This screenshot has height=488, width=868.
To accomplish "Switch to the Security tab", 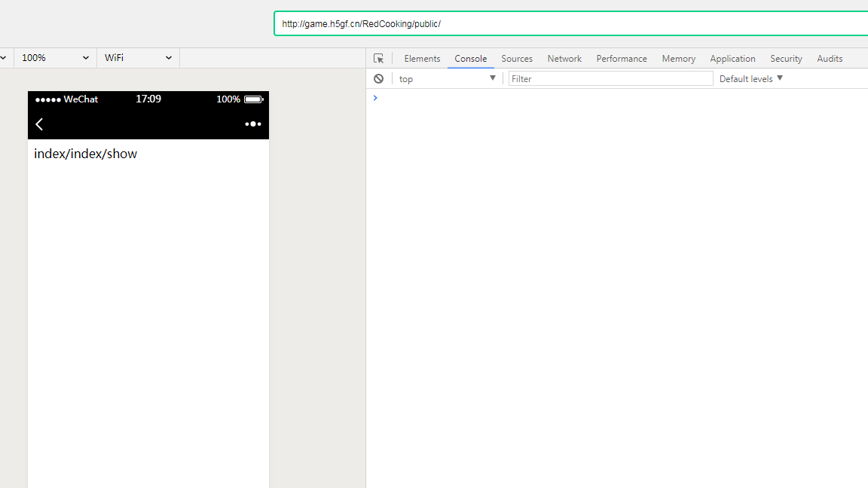I will [x=786, y=59].
